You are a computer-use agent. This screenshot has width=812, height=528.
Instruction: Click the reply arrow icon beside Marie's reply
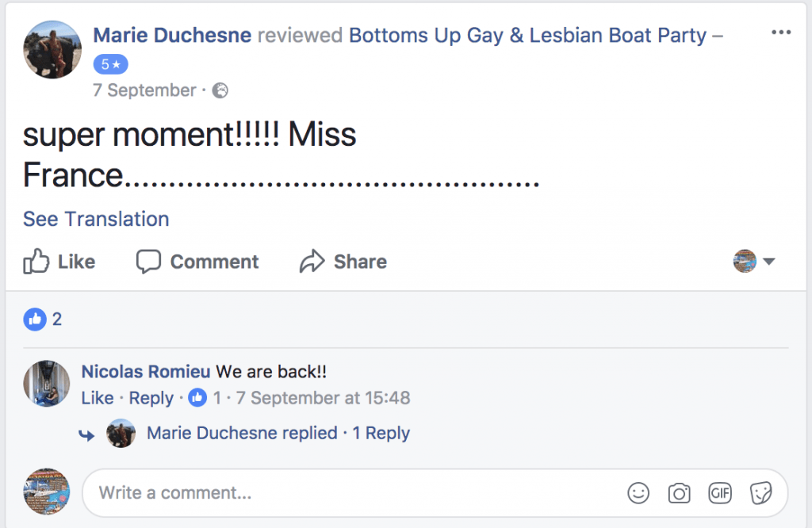[x=87, y=434]
